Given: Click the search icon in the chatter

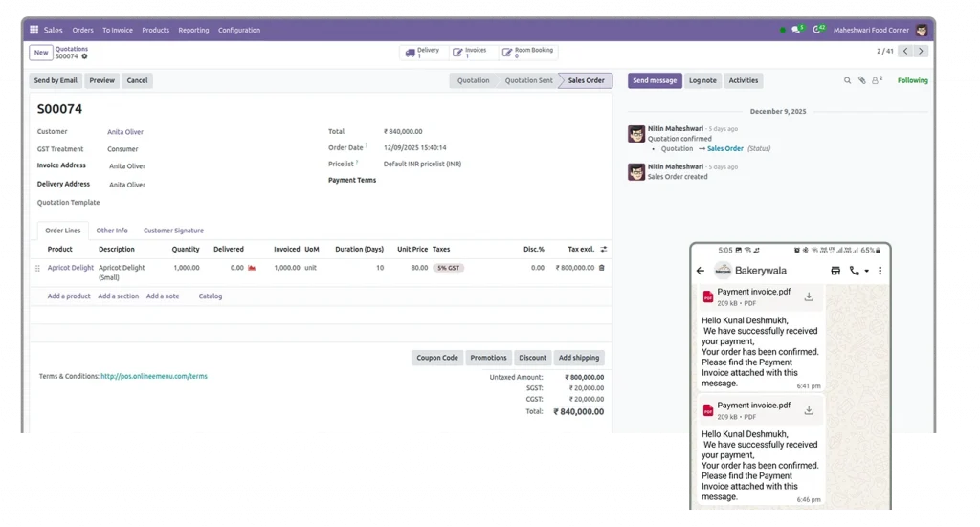Looking at the screenshot, I should pyautogui.click(x=847, y=80).
